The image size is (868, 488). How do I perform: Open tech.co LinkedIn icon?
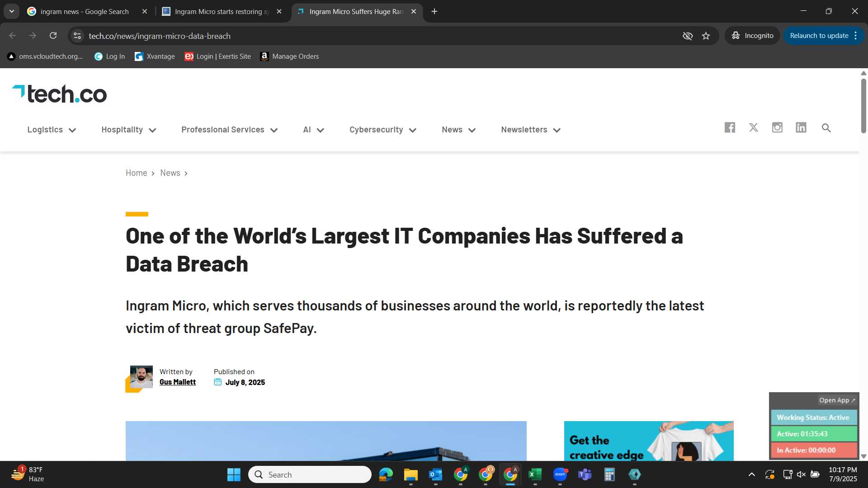[x=801, y=128]
